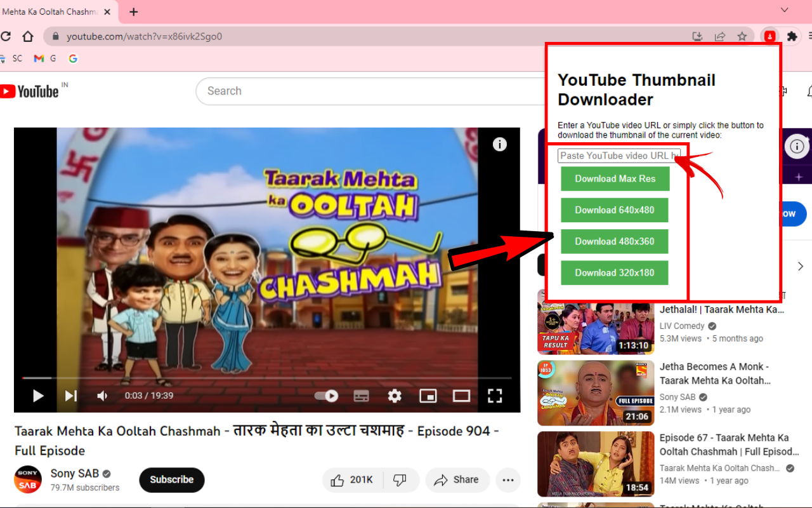Expand tab search chevron in title bar
The height and width of the screenshot is (508, 812).
click(785, 10)
